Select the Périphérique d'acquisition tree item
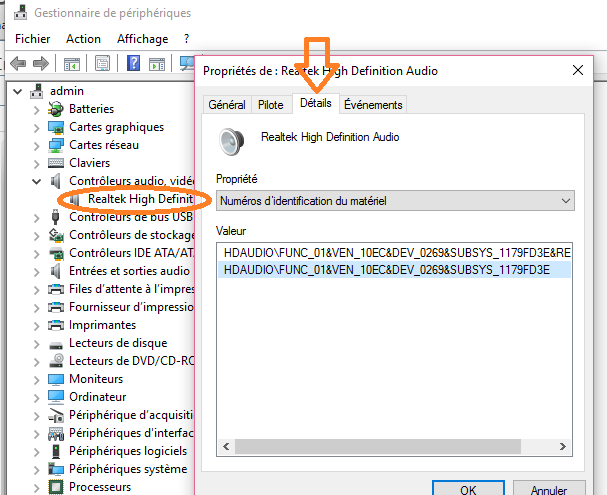Viewport: 607px width, 495px height. [x=131, y=415]
